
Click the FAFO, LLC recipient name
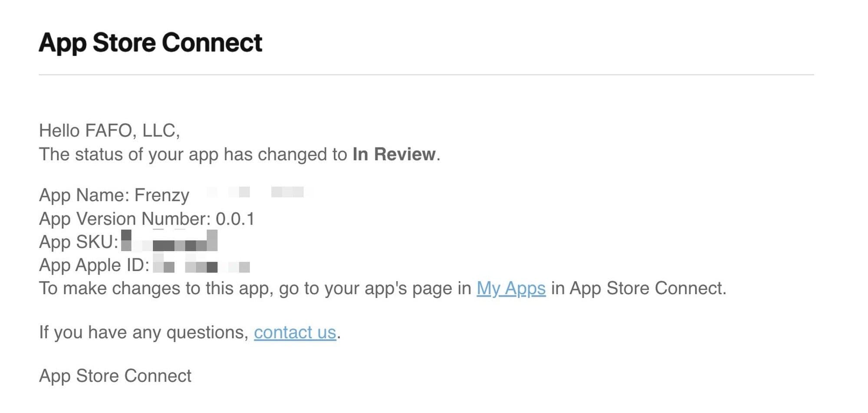[132, 131]
